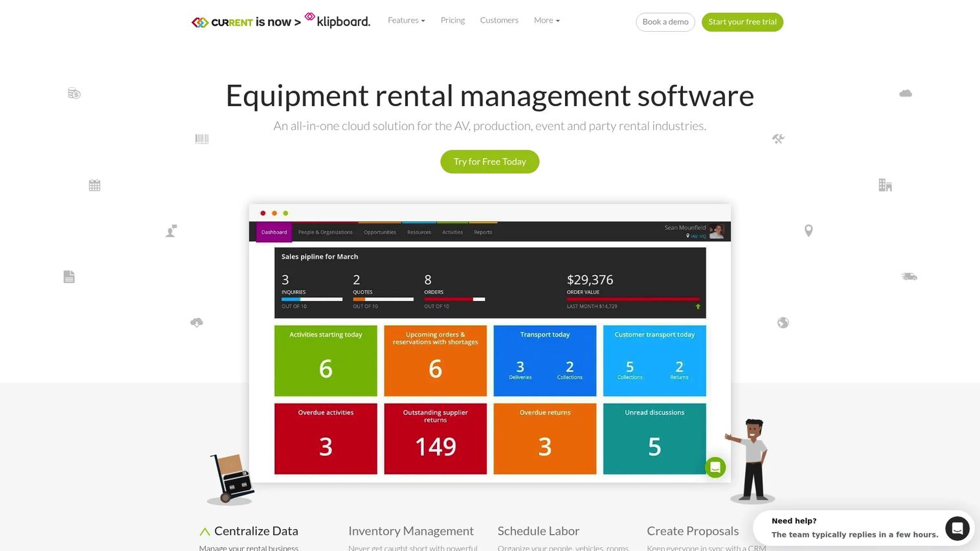Click the Activities starting today tile
980x551 pixels.
[x=326, y=361]
